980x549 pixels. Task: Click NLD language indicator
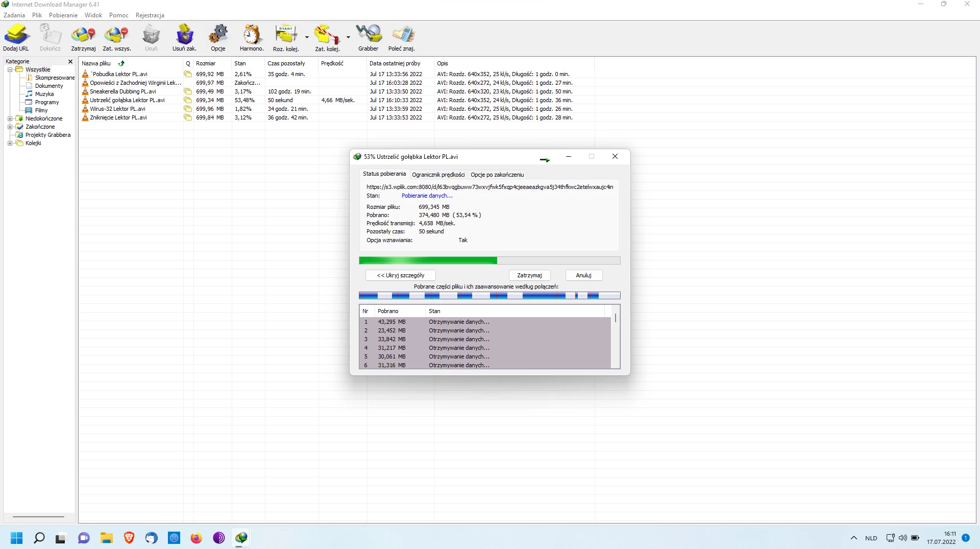[x=871, y=538]
